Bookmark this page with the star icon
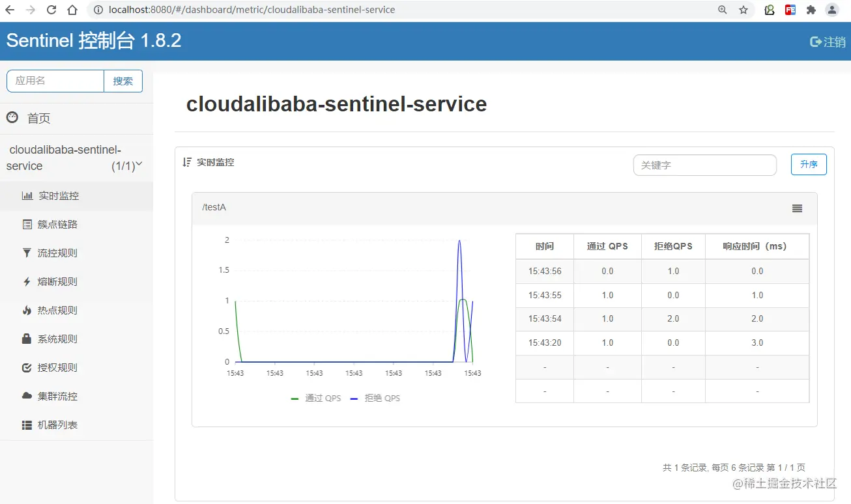The height and width of the screenshot is (504, 851). pyautogui.click(x=742, y=10)
